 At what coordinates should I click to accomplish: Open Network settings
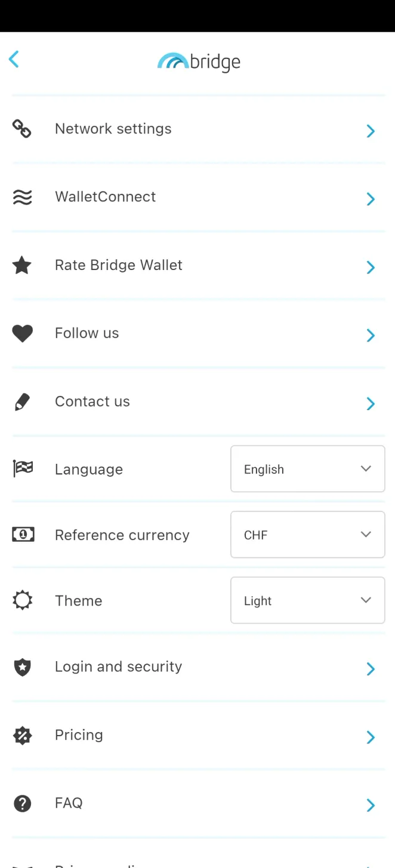[x=113, y=129]
